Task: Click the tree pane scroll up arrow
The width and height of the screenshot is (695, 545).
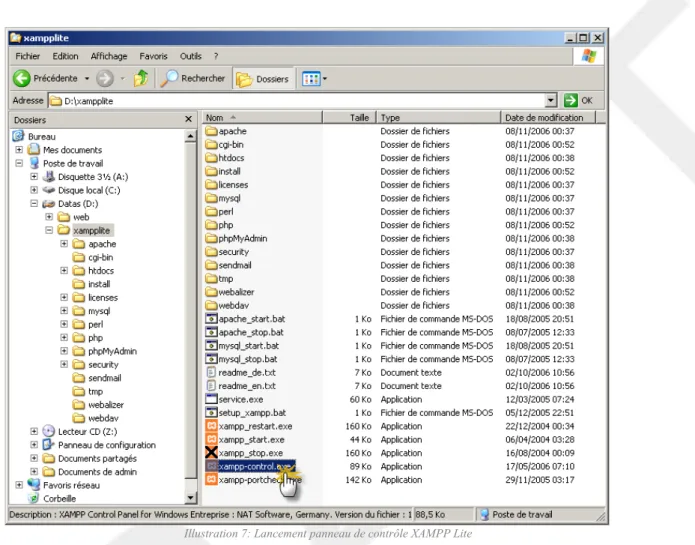Action: [191, 136]
